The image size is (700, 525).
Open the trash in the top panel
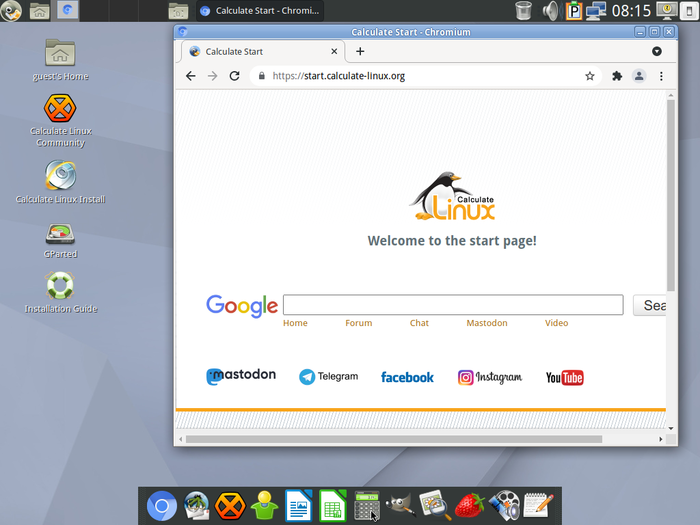coord(523,11)
